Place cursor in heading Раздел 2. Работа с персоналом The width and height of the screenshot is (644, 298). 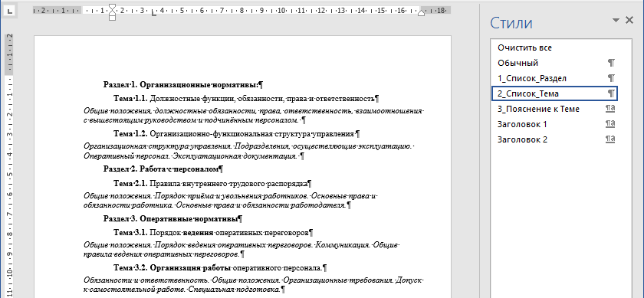tap(163, 169)
